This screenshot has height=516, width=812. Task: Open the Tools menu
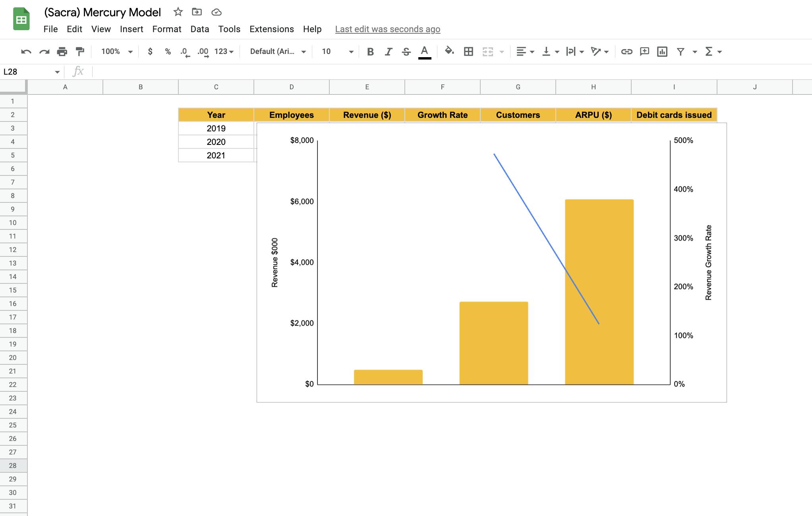point(229,29)
